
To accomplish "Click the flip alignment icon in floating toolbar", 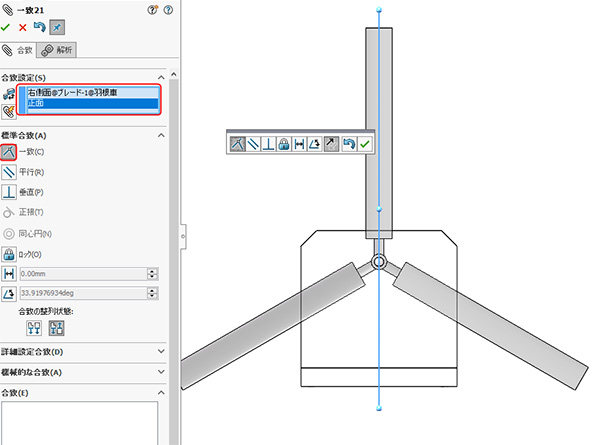I will pos(331,144).
